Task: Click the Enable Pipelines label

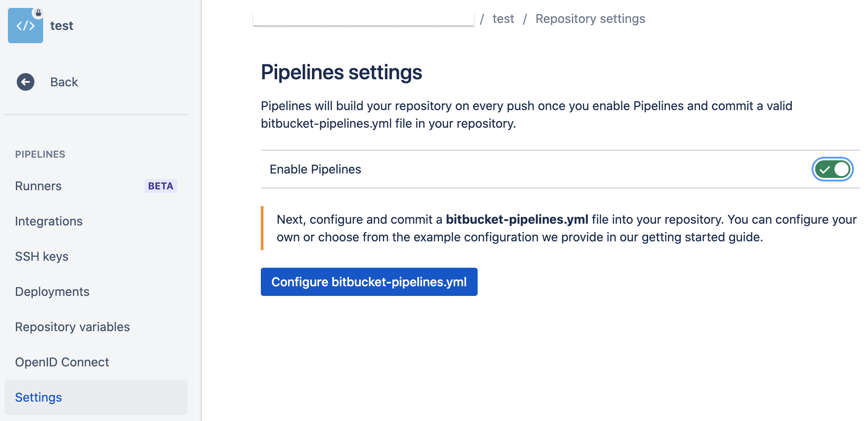Action: [315, 170]
